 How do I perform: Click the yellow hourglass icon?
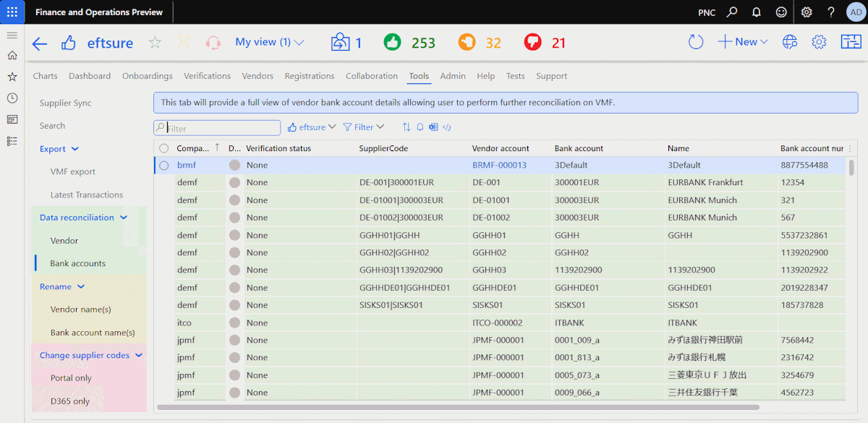pyautogui.click(x=184, y=43)
